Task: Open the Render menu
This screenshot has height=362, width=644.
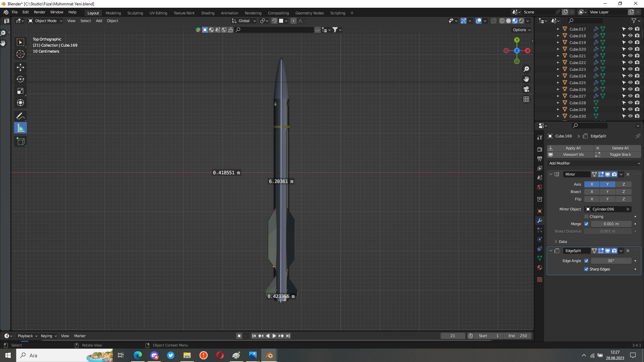Action: (40, 12)
